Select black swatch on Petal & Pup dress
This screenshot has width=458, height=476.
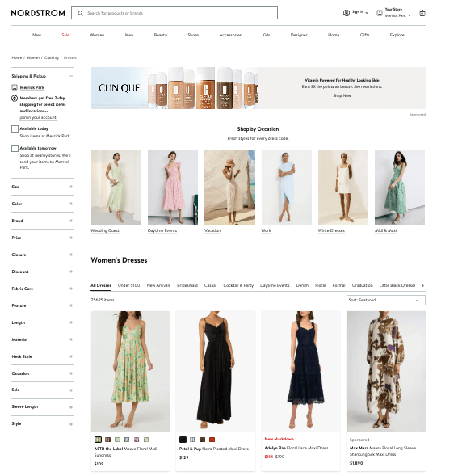pos(183,440)
